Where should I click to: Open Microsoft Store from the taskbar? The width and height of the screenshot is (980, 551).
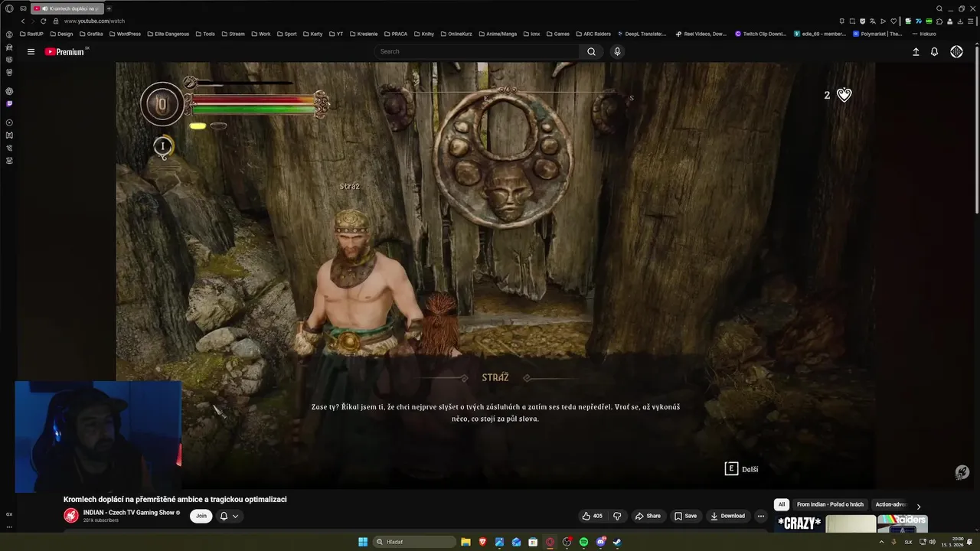click(533, 542)
